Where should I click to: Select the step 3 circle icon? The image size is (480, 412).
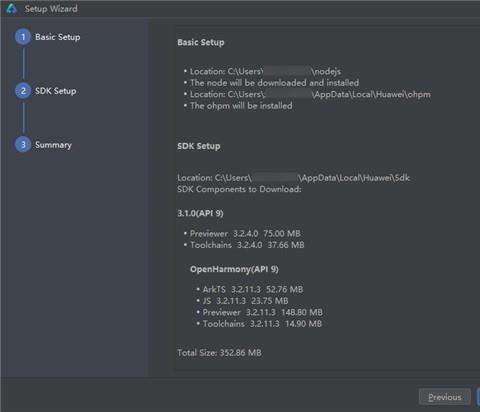(23, 145)
